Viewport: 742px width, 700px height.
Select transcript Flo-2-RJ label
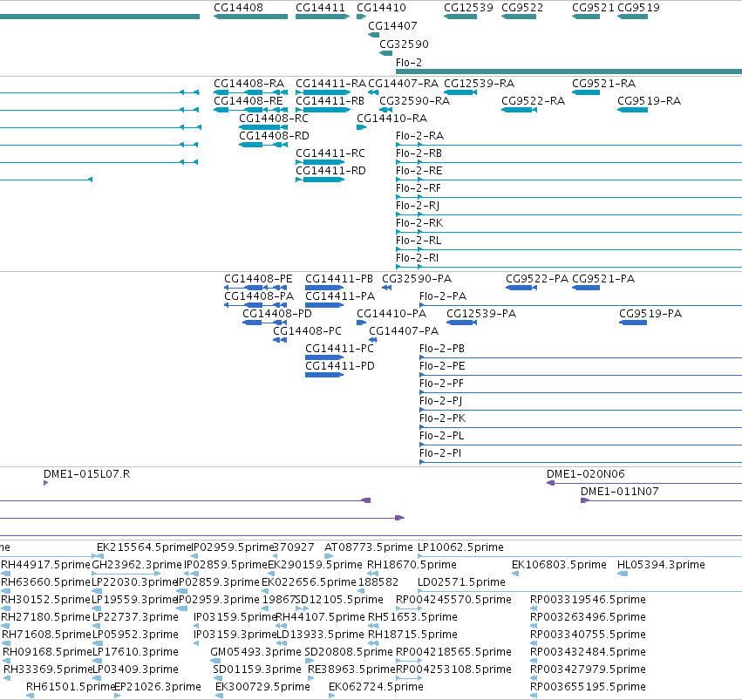(418, 206)
